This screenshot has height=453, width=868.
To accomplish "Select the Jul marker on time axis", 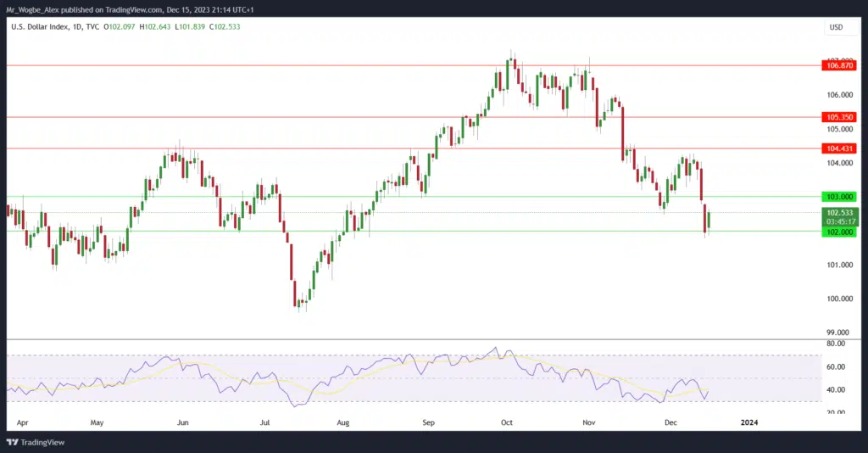I will 265,422.
